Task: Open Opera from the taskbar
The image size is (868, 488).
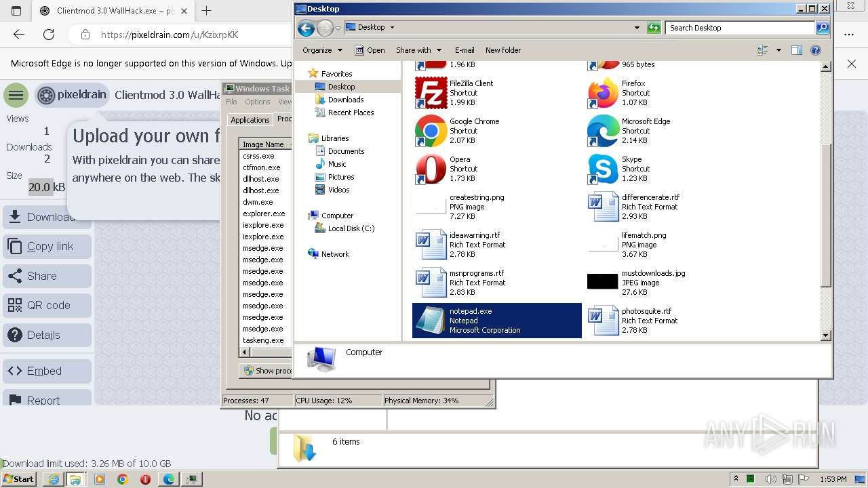Action: [x=145, y=479]
